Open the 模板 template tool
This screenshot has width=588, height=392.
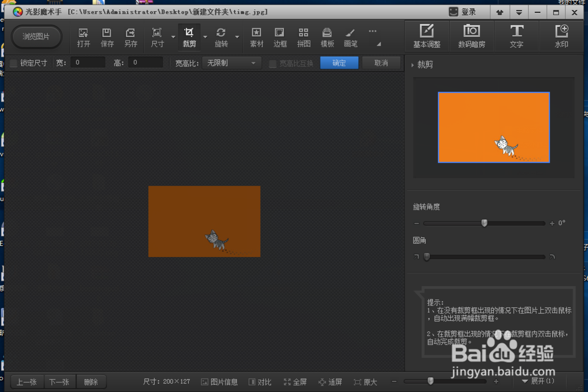pos(327,38)
